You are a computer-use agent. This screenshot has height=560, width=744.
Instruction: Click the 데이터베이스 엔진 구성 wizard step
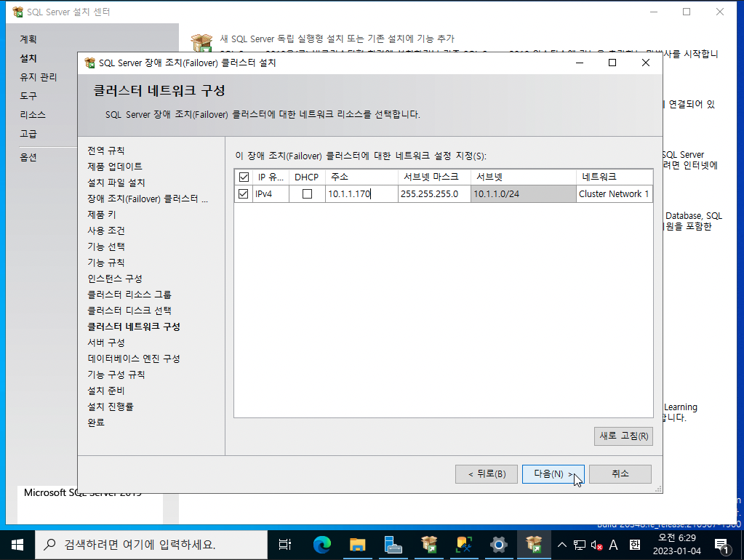[134, 359]
